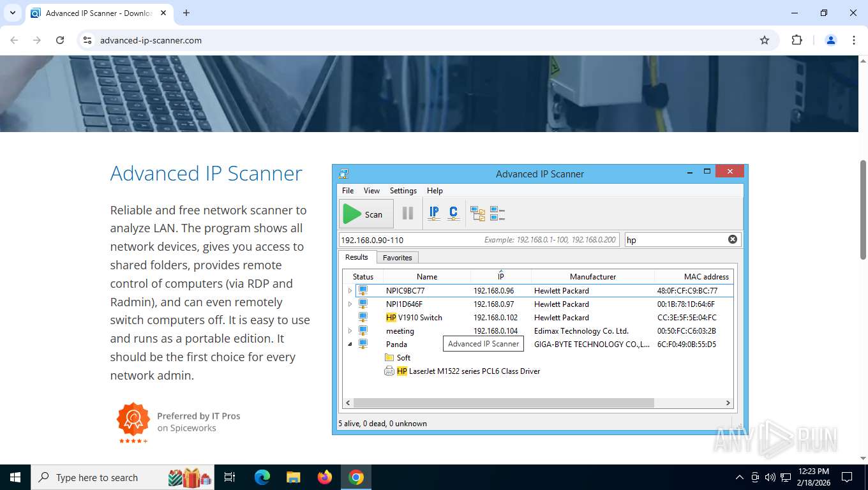868x490 pixels.
Task: Click the results list scroll right arrow
Action: tap(728, 403)
